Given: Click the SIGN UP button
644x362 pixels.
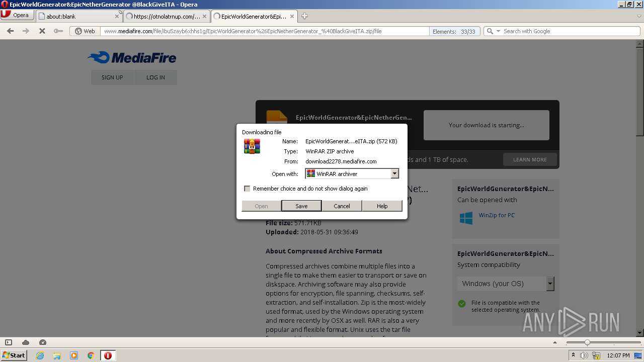Looking at the screenshot, I should click(x=112, y=77).
